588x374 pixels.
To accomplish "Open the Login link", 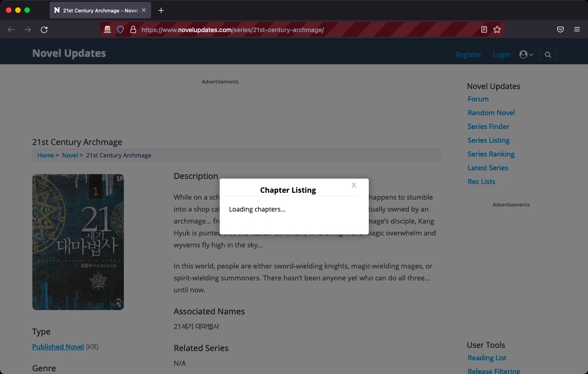I will click(501, 54).
